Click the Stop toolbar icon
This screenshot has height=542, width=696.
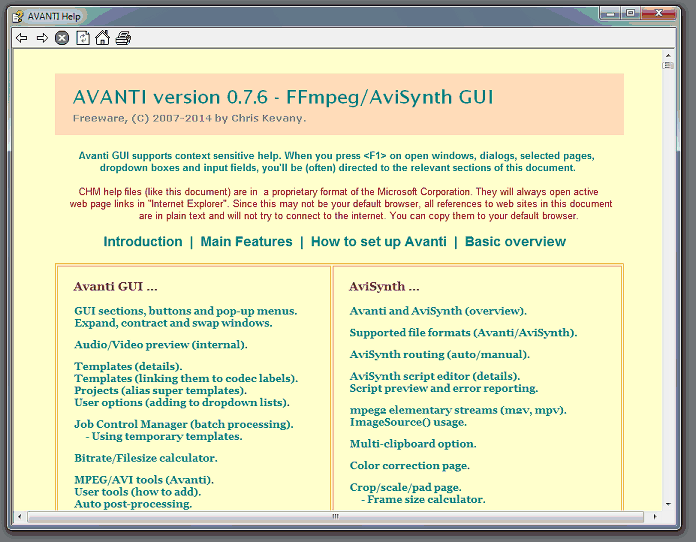coord(62,38)
